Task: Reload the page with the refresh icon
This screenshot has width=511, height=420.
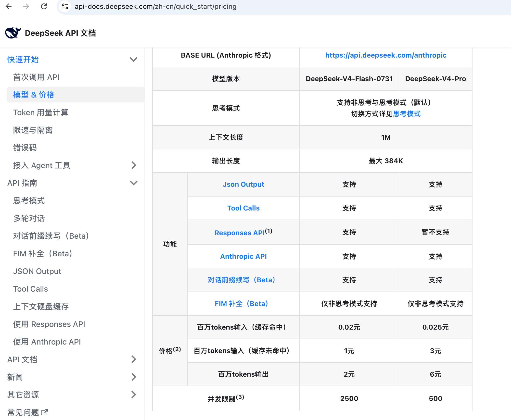Action: pos(44,6)
